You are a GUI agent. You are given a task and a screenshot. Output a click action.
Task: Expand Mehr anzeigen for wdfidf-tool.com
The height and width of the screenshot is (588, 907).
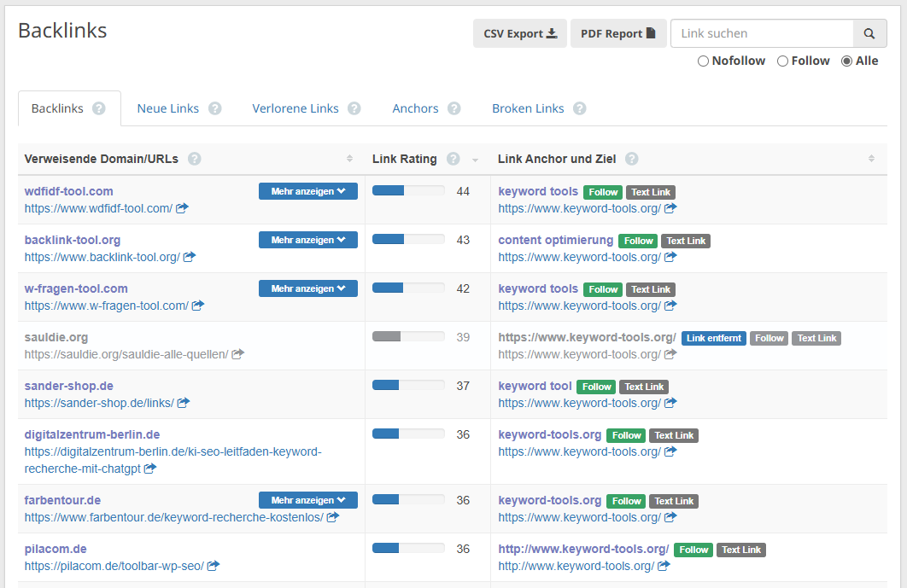pyautogui.click(x=307, y=191)
